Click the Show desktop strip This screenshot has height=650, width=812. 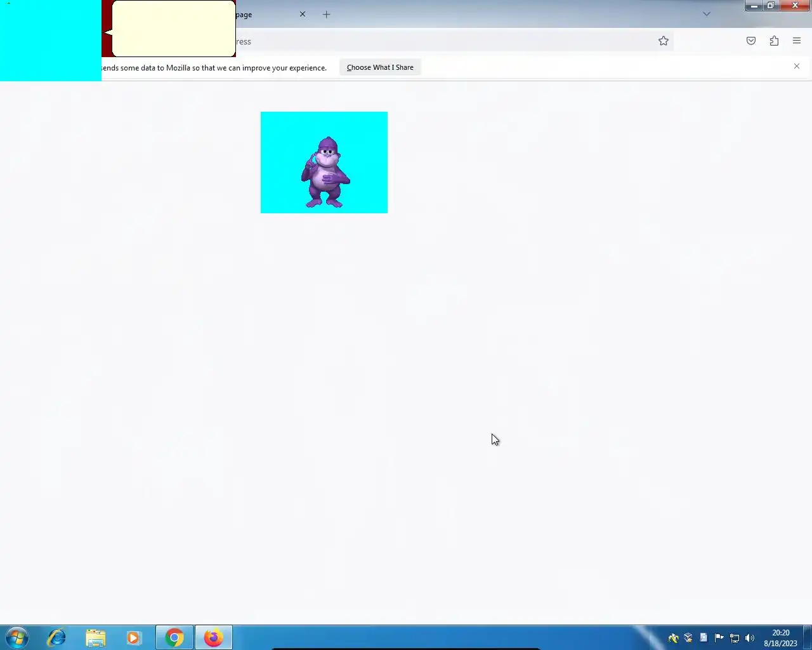[x=808, y=637]
